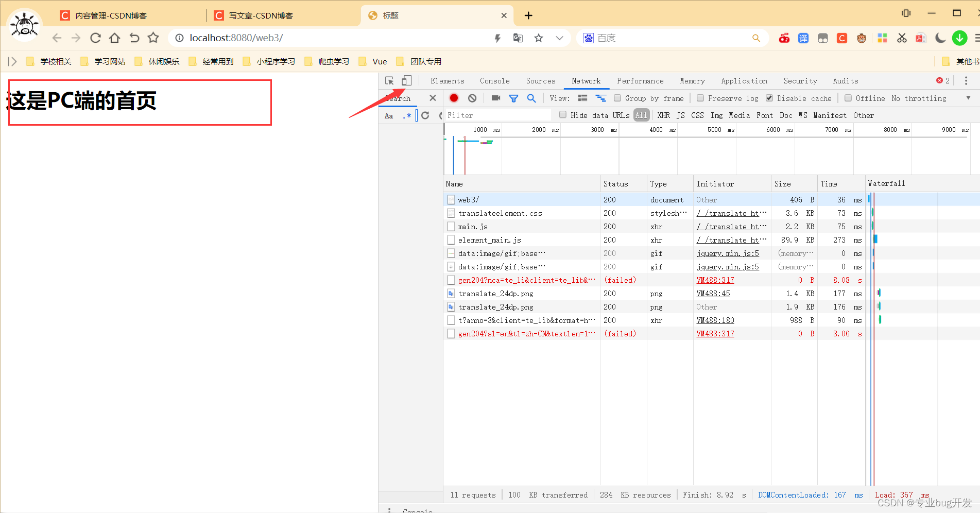Screen dimensions: 980x513
Task: Click the Baidu search magnifier icon
Action: click(x=756, y=38)
